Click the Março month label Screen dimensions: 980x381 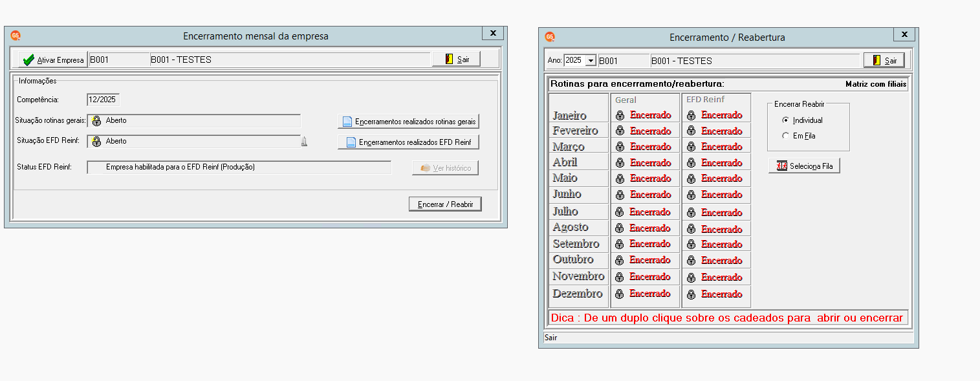569,147
